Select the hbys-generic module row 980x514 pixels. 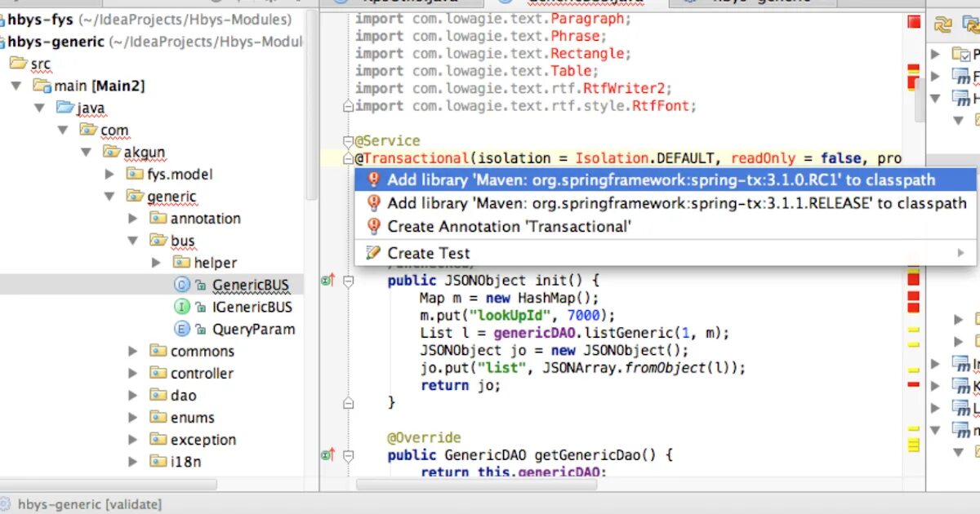coord(152,42)
